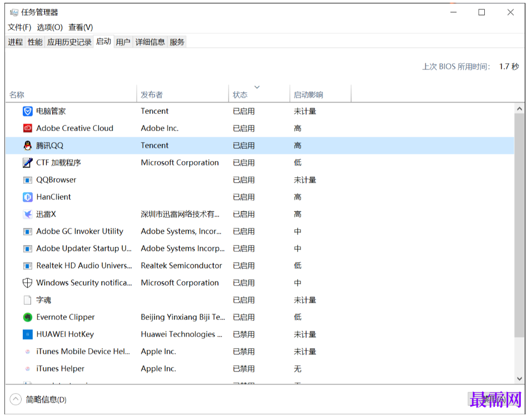Select the HUAWEI HotKey icon

click(x=28, y=334)
